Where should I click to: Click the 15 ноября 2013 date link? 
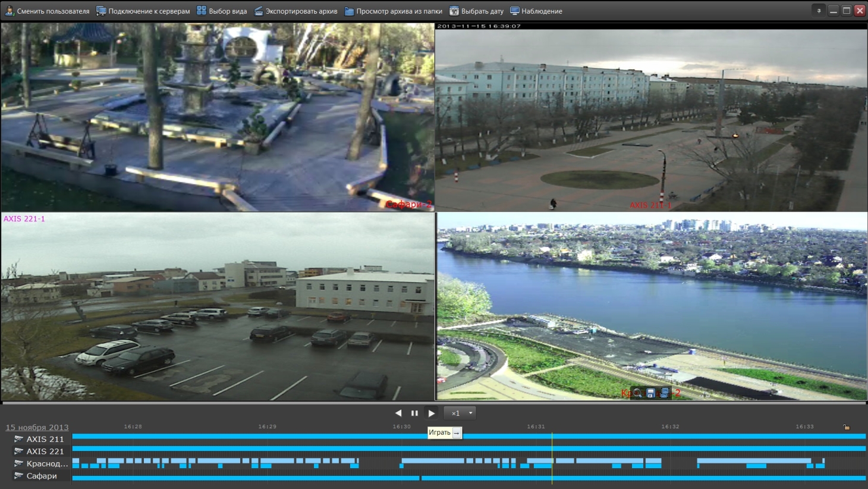[x=37, y=427]
